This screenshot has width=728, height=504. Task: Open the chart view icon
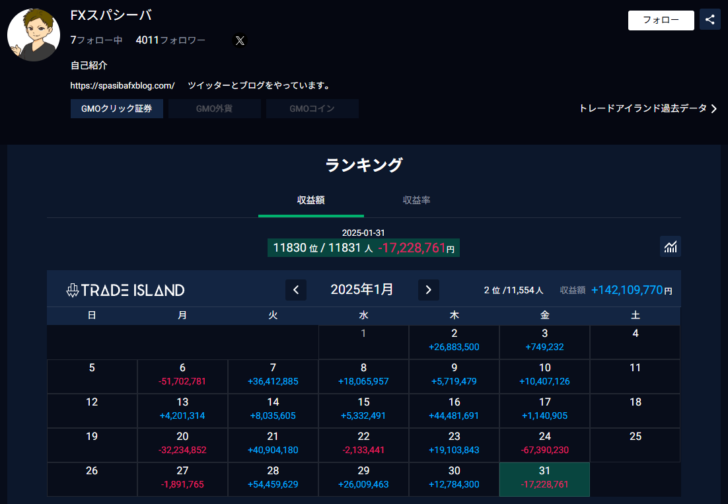point(670,246)
